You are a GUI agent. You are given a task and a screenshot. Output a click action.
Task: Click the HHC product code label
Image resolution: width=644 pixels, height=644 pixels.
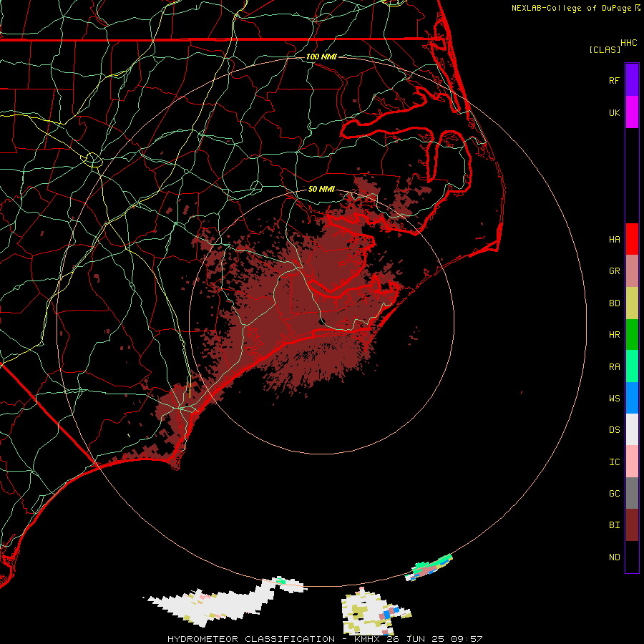point(629,43)
